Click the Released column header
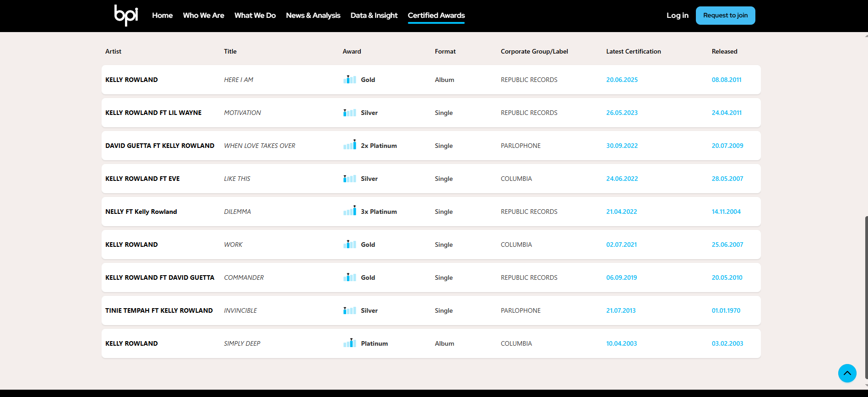 tap(725, 51)
